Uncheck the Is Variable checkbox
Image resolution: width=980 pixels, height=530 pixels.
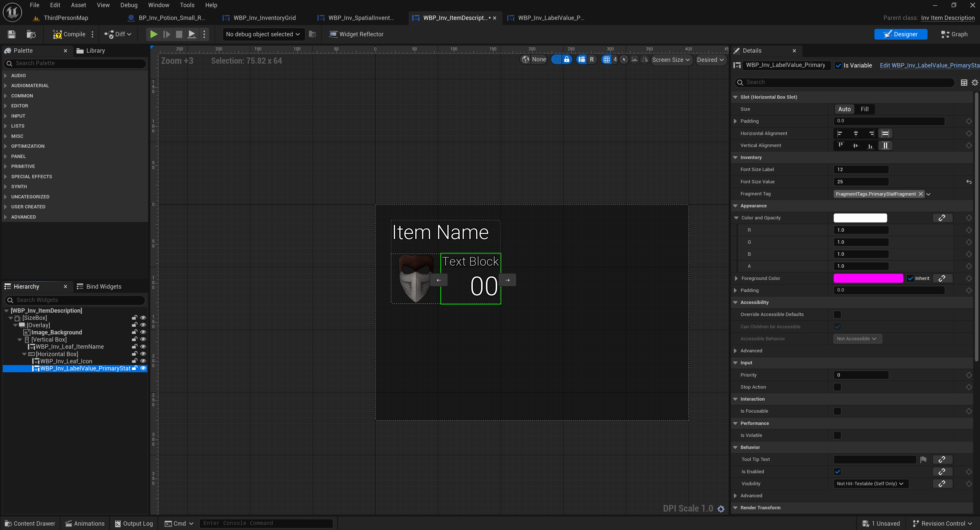tap(838, 65)
